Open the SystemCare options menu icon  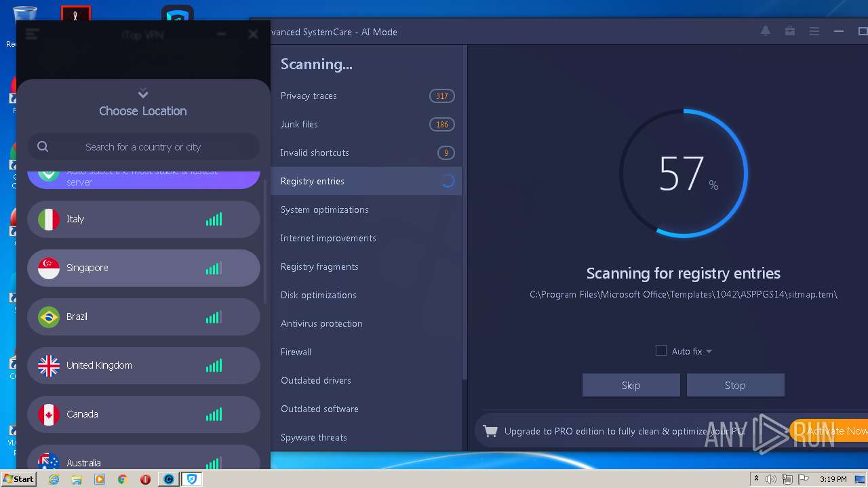pos(814,31)
